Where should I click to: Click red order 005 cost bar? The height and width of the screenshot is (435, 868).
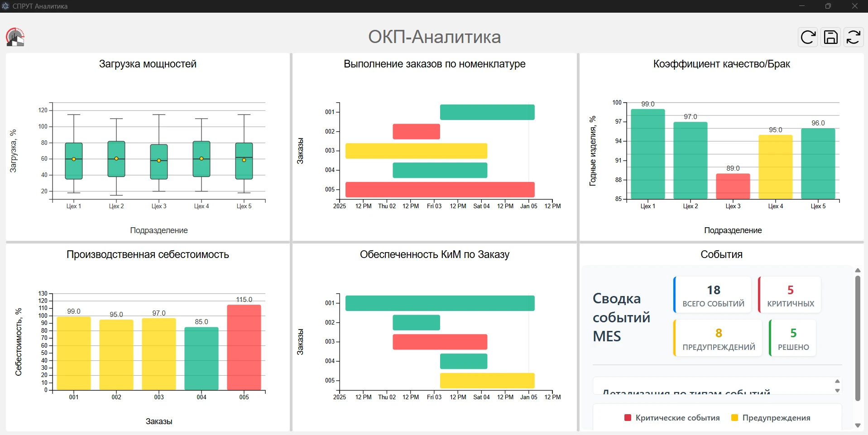(244, 347)
